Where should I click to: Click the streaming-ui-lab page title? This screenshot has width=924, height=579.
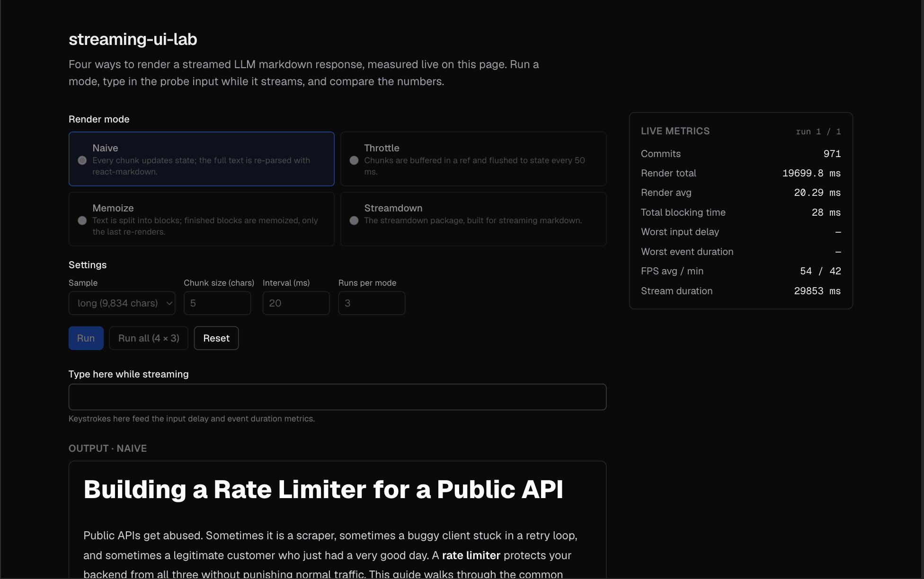click(x=133, y=39)
